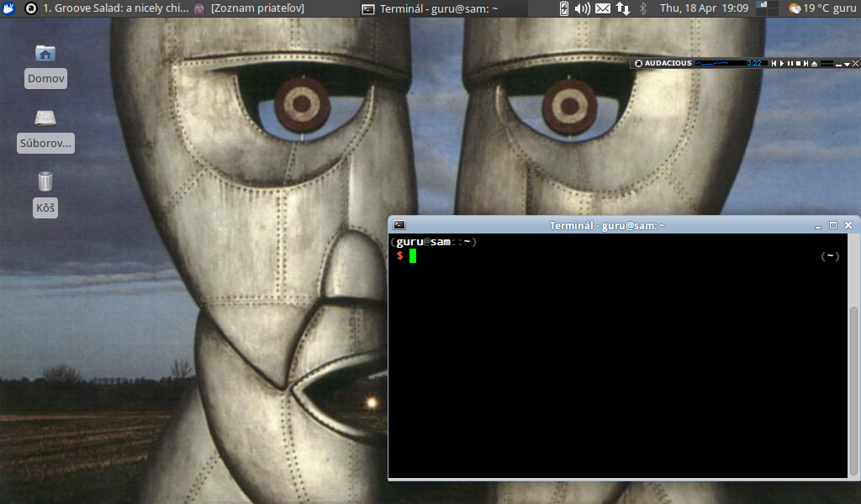Check the mail envelope notification icon
This screenshot has height=504, width=861.
(x=602, y=8)
